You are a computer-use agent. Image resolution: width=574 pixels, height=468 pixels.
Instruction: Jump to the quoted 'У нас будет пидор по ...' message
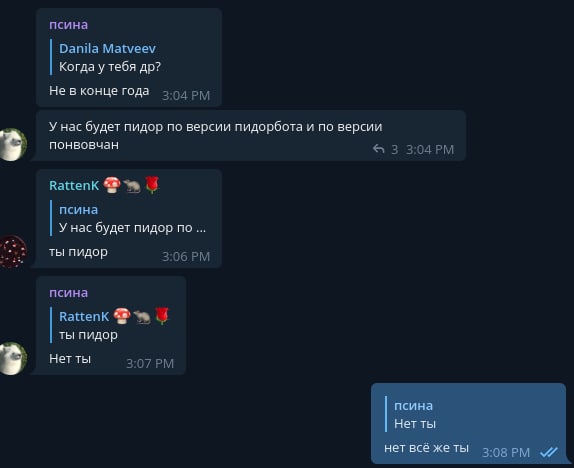[x=128, y=218]
